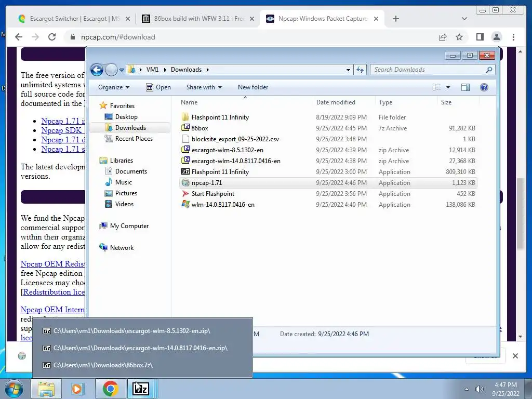Viewport: 532px width, 399px height.
Task: Close the 86box build tab
Action: pos(252,19)
